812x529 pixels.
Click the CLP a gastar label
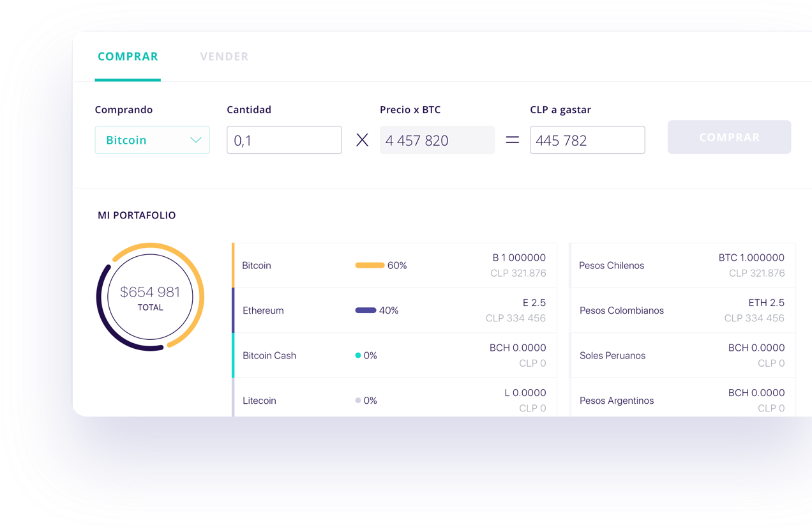(560, 110)
